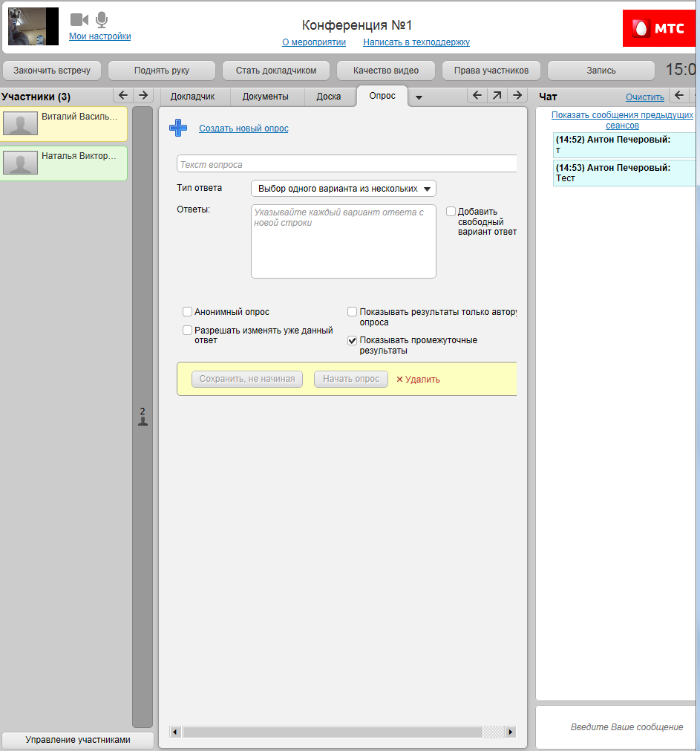Click the left arrow in Чат panel header
The image size is (700, 751).
(x=678, y=95)
